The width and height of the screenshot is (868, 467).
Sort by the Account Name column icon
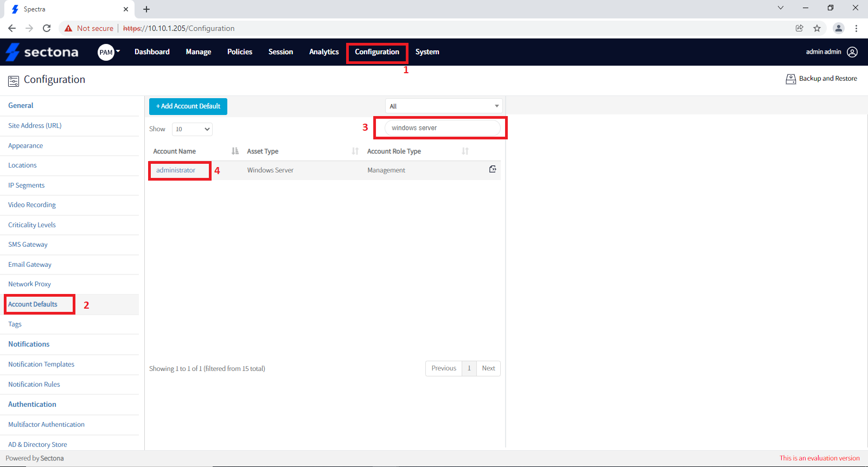tap(235, 151)
